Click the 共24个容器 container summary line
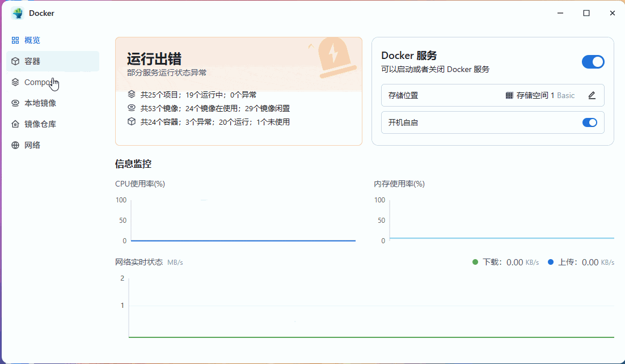The width and height of the screenshot is (625, 364). (x=216, y=122)
